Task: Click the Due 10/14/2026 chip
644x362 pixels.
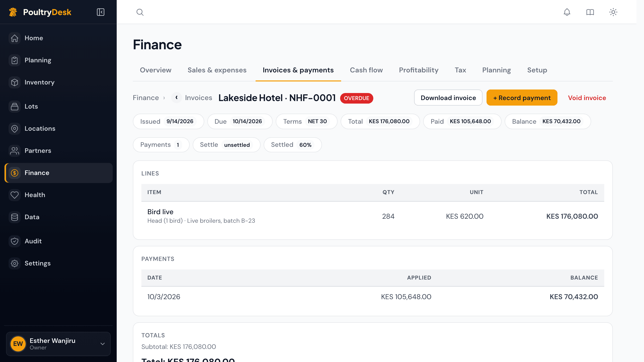Action: (x=240, y=121)
